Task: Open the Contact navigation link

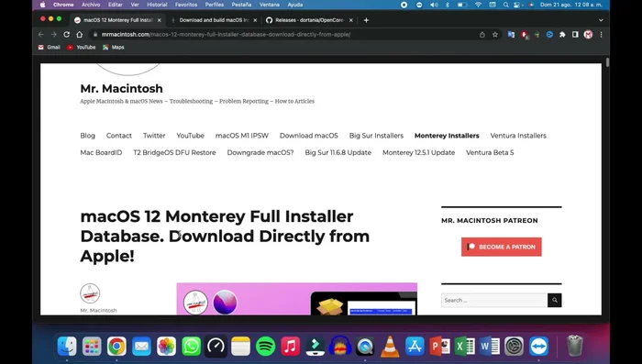Action: (x=118, y=136)
